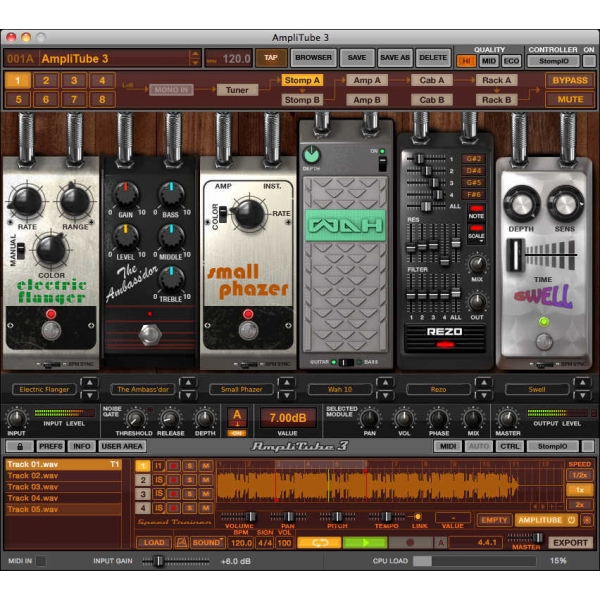This screenshot has height=600, width=600.
Task: Click the Rezo SCALE red button
Action: click(x=476, y=228)
